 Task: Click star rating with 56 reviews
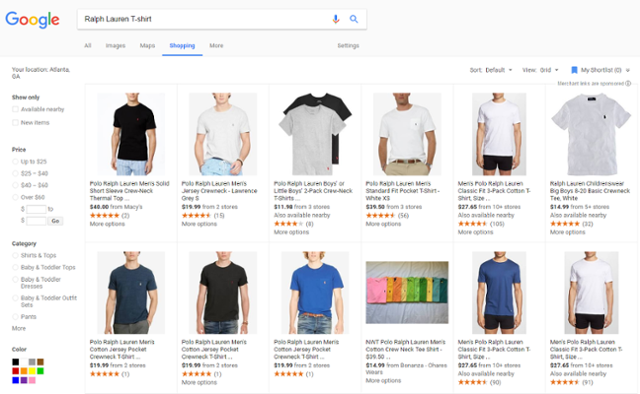[380, 216]
